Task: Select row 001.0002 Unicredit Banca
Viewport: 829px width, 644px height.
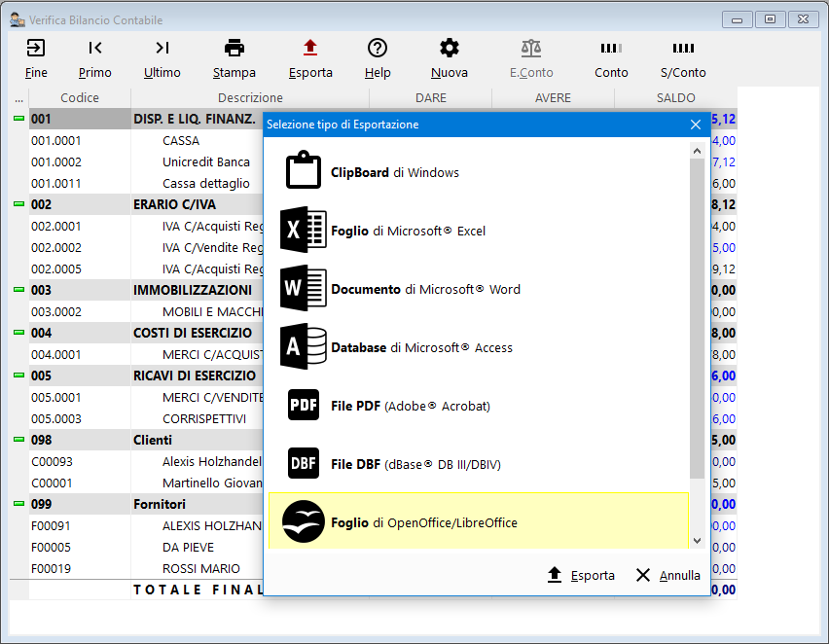Action: click(x=146, y=161)
